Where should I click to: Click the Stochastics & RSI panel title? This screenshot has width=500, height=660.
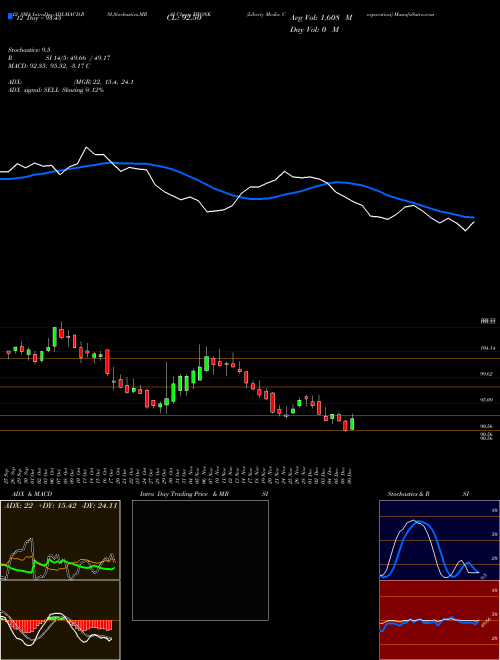(428, 494)
